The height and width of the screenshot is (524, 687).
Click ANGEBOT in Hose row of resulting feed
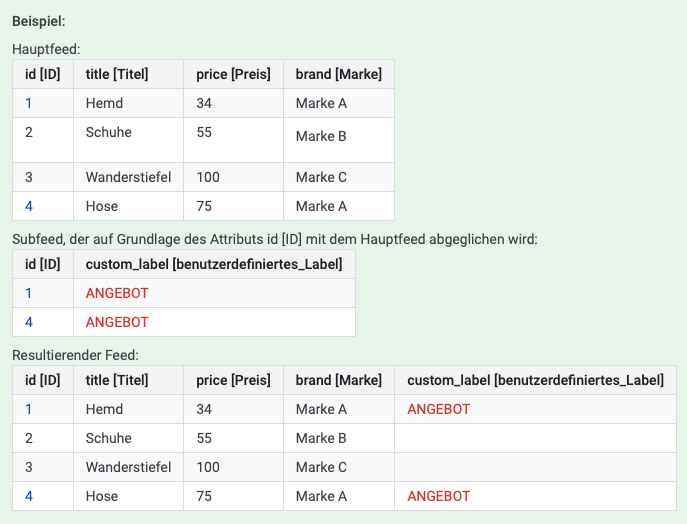pos(439,496)
